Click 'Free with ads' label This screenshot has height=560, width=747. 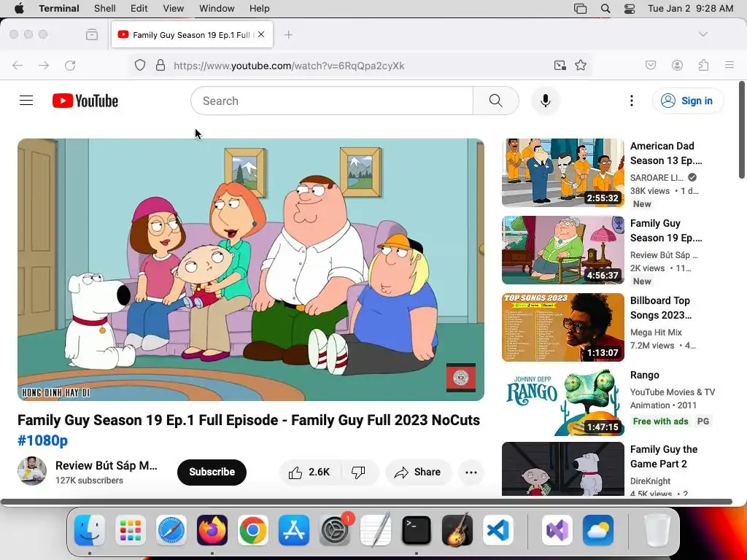[660, 421]
